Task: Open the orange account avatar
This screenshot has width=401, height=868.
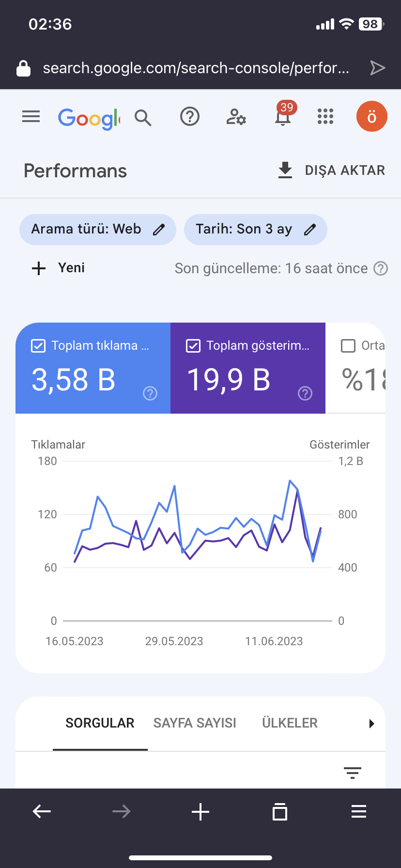Action: tap(371, 117)
